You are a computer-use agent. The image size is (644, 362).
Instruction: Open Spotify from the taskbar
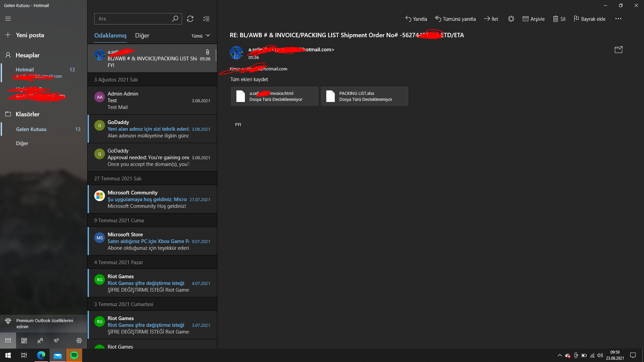tap(74, 355)
